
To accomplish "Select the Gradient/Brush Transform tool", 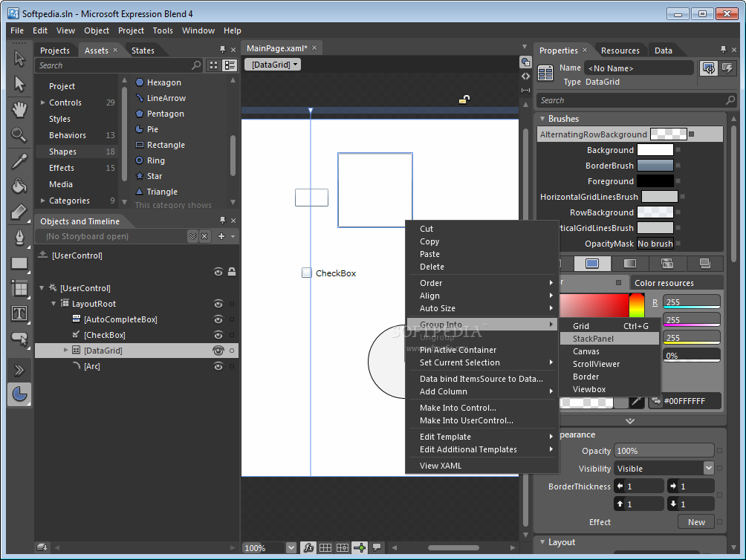I will [19, 212].
